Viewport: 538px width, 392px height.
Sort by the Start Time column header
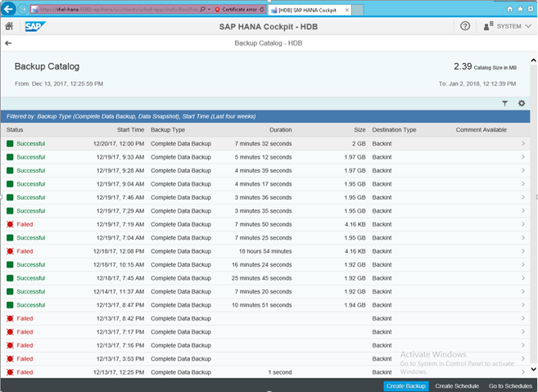pos(131,130)
